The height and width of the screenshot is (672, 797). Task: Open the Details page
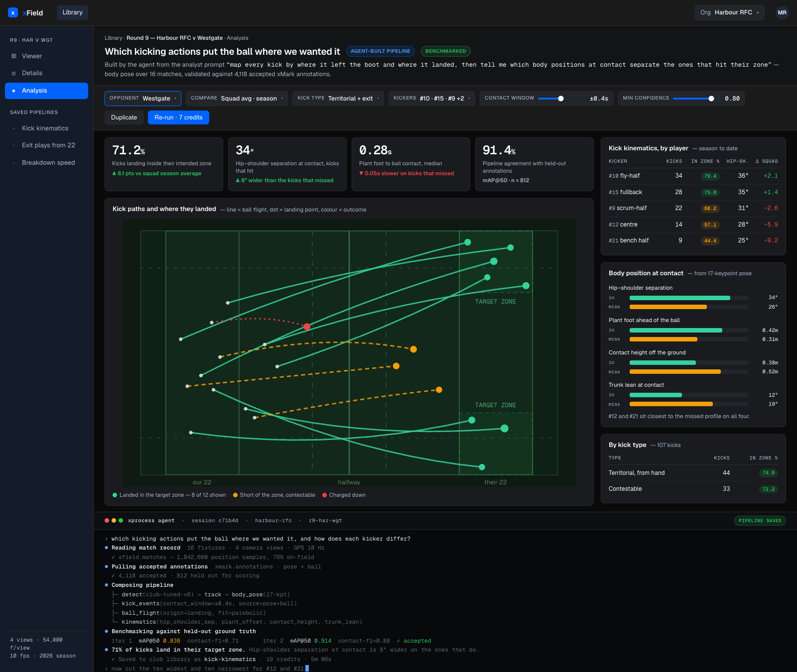click(x=46, y=73)
